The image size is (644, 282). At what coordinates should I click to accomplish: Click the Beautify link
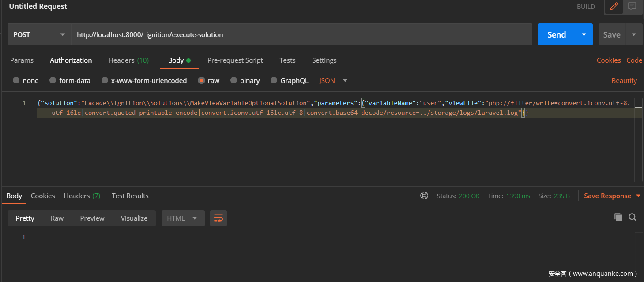[x=624, y=80]
